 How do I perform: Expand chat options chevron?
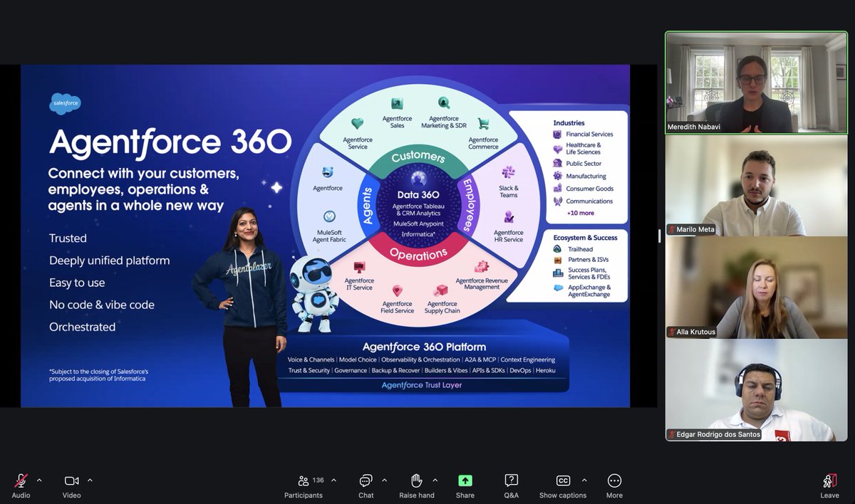pos(385,480)
